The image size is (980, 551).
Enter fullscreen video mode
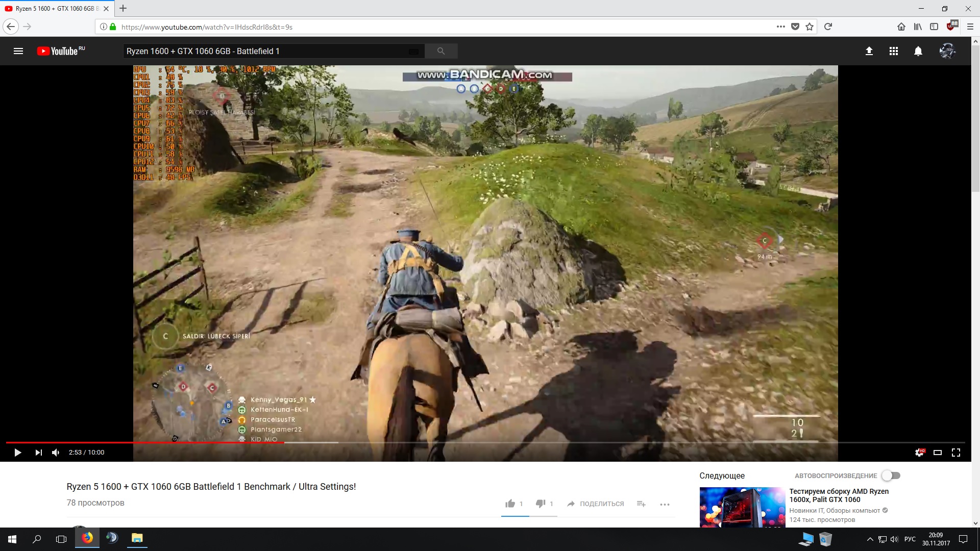[x=956, y=453]
